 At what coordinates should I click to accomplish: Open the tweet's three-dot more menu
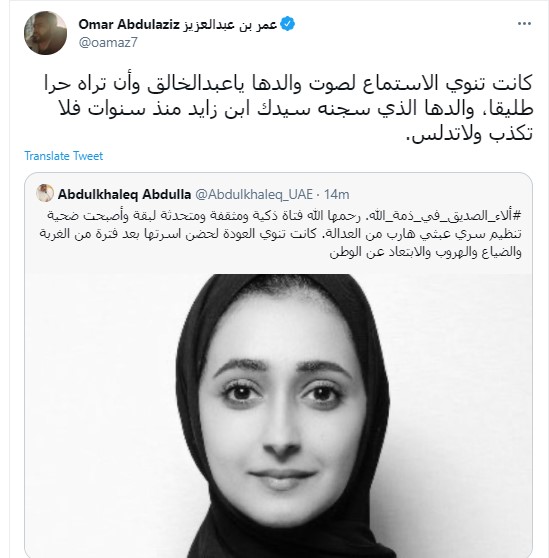click(x=524, y=24)
